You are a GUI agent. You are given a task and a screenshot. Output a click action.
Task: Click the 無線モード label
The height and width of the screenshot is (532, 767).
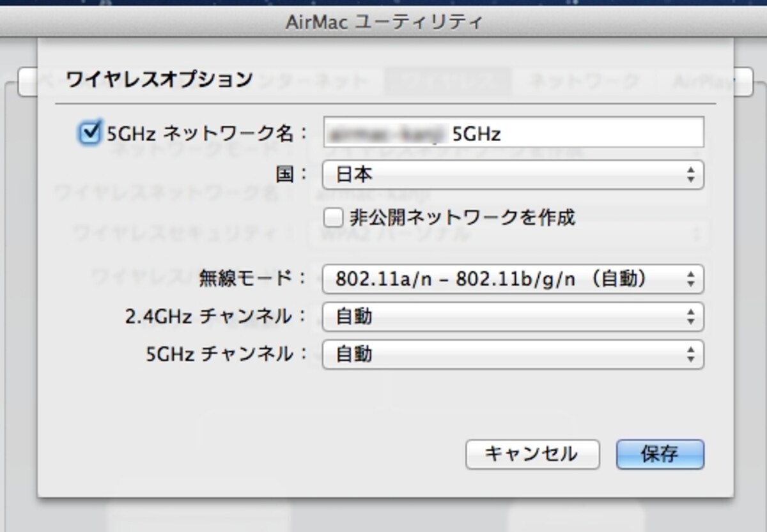tap(254, 279)
